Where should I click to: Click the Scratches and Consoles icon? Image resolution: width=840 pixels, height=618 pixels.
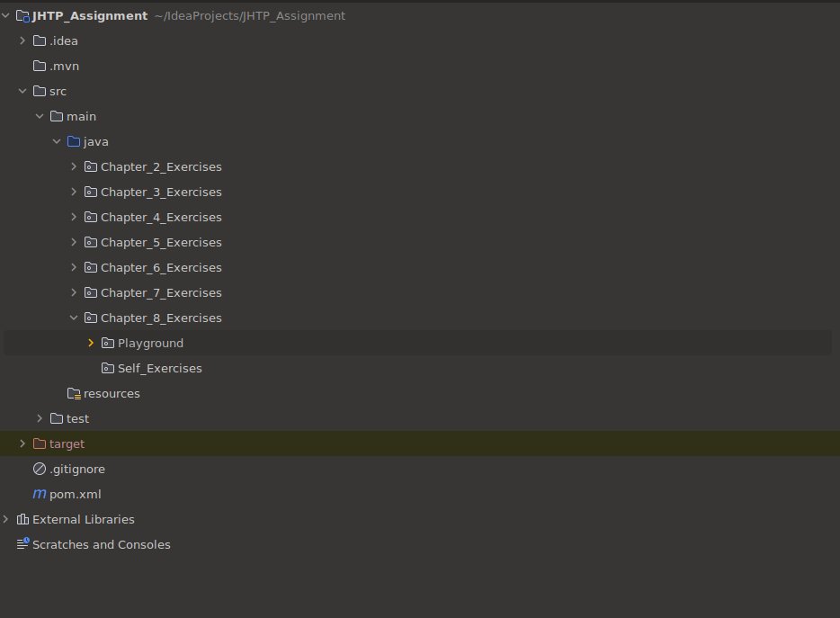[22, 544]
